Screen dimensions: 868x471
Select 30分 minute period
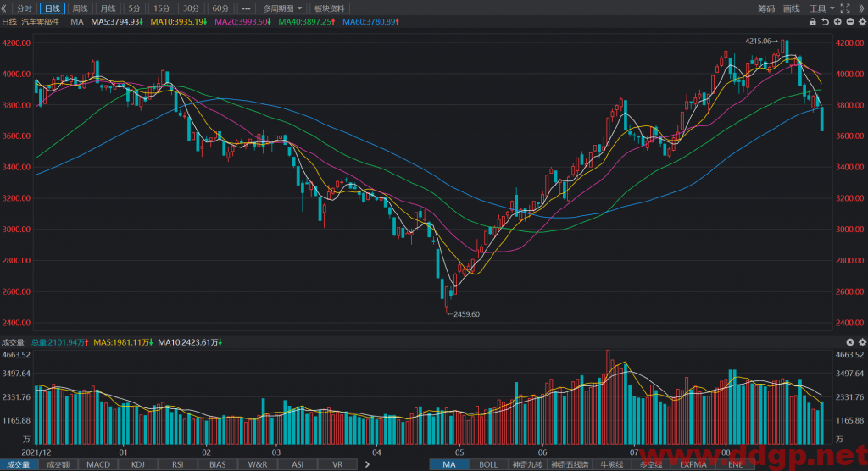point(191,8)
